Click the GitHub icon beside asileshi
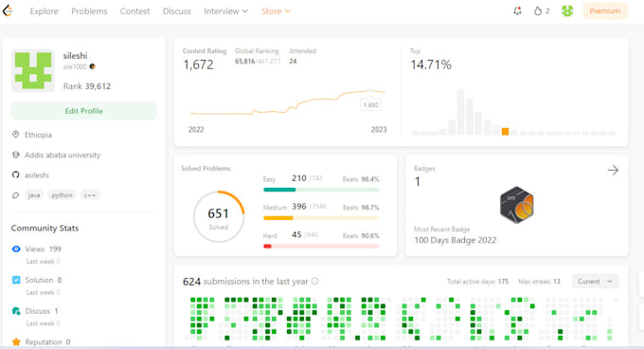 pos(15,174)
